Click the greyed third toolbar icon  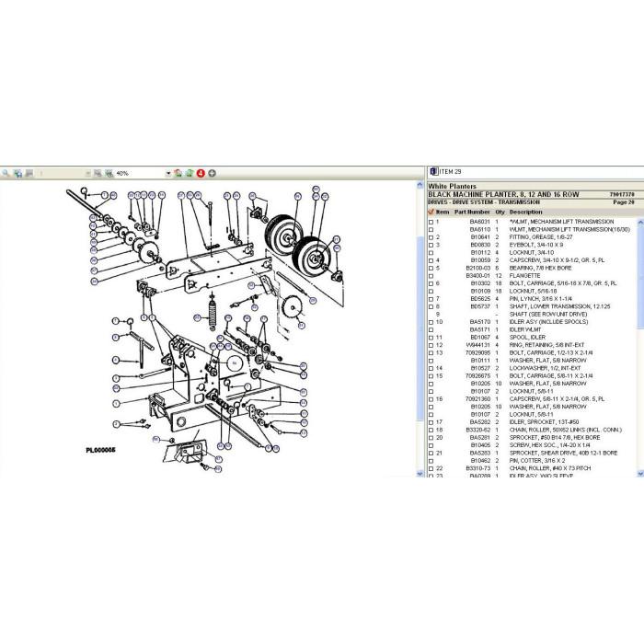tap(29, 173)
